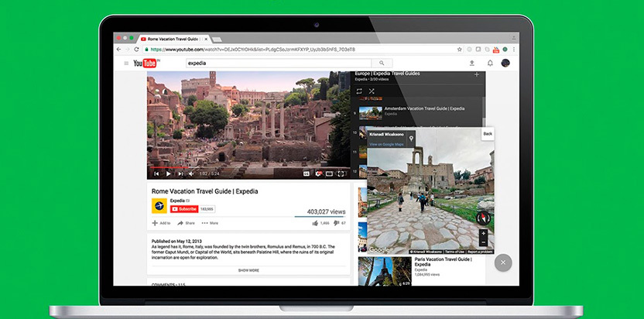Open the account avatar menu
Screen dimensions: 644x319
[x=505, y=63]
